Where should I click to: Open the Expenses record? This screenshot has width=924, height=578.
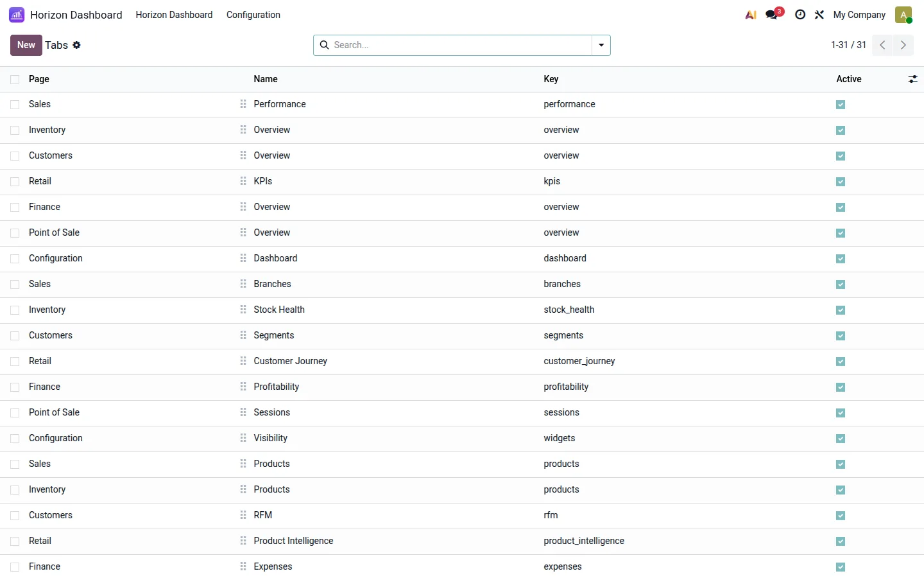pyautogui.click(x=273, y=566)
